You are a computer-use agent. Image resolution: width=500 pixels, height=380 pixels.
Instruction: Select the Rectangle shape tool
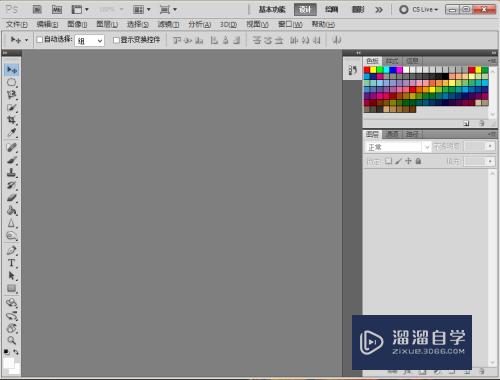click(x=12, y=288)
